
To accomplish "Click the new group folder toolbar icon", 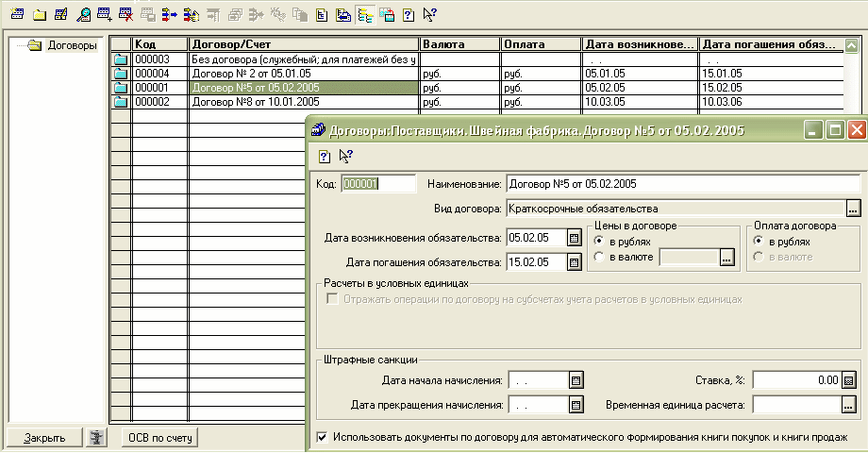I will point(39,15).
